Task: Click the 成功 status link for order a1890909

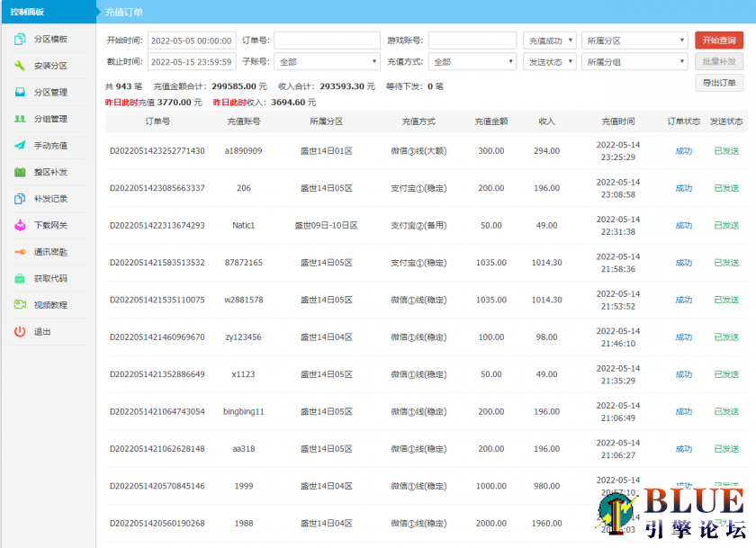Action: point(683,151)
